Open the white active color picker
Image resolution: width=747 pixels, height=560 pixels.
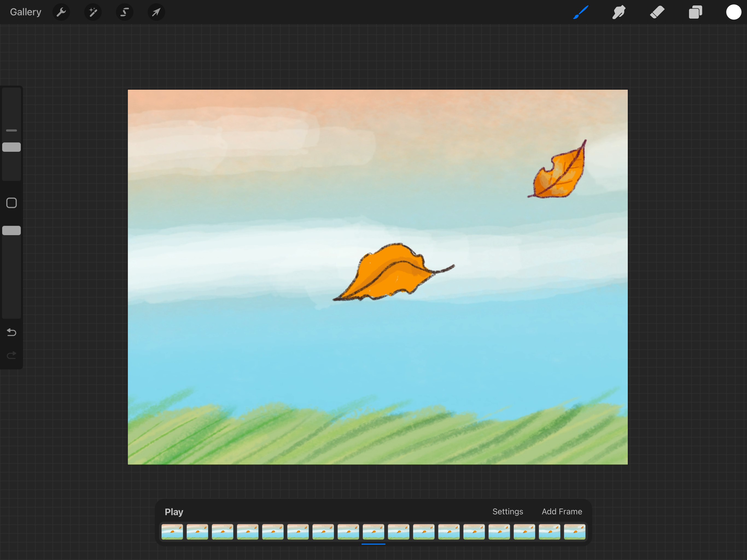click(x=734, y=12)
